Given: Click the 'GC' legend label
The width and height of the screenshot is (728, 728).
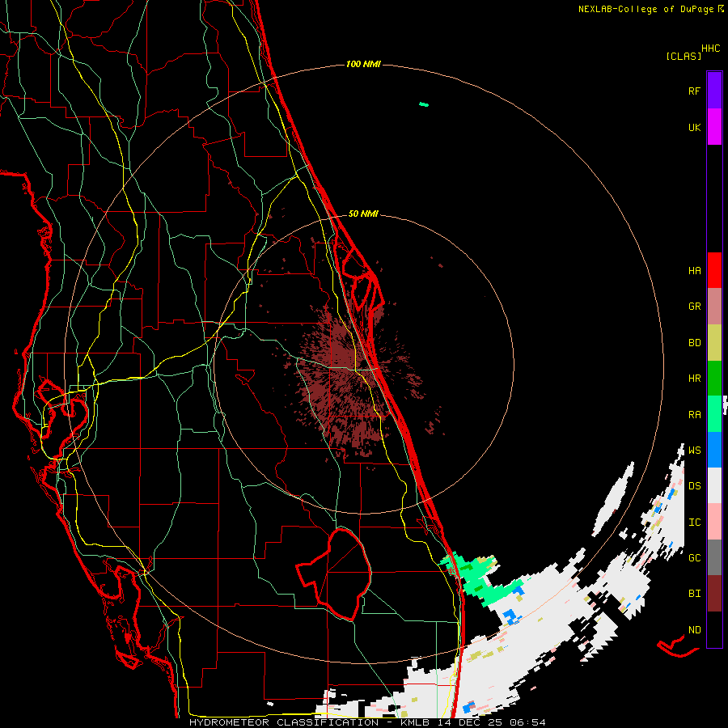Looking at the screenshot, I should coord(694,557).
